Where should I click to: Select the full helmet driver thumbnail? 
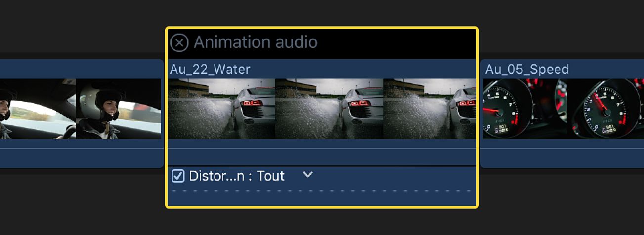[118, 109]
